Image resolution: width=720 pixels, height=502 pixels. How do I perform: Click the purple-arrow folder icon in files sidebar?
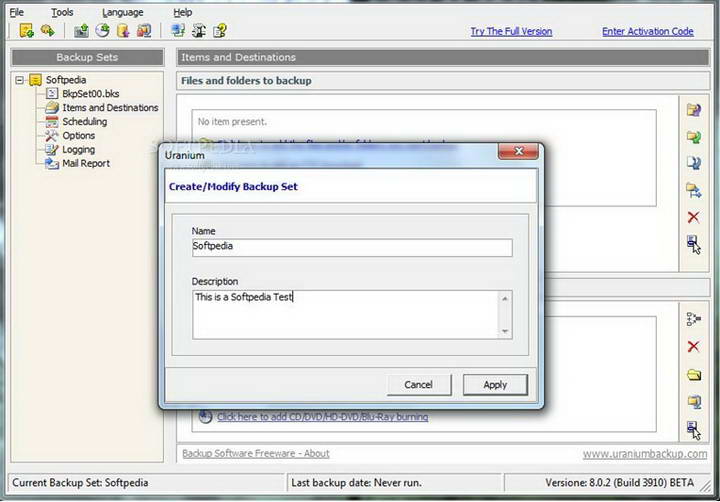693,110
